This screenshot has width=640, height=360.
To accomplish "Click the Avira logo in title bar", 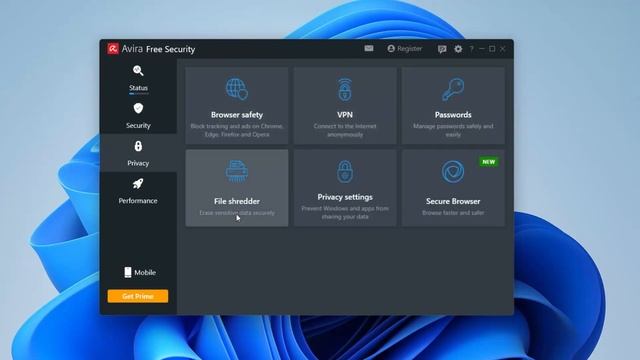I will pos(113,49).
